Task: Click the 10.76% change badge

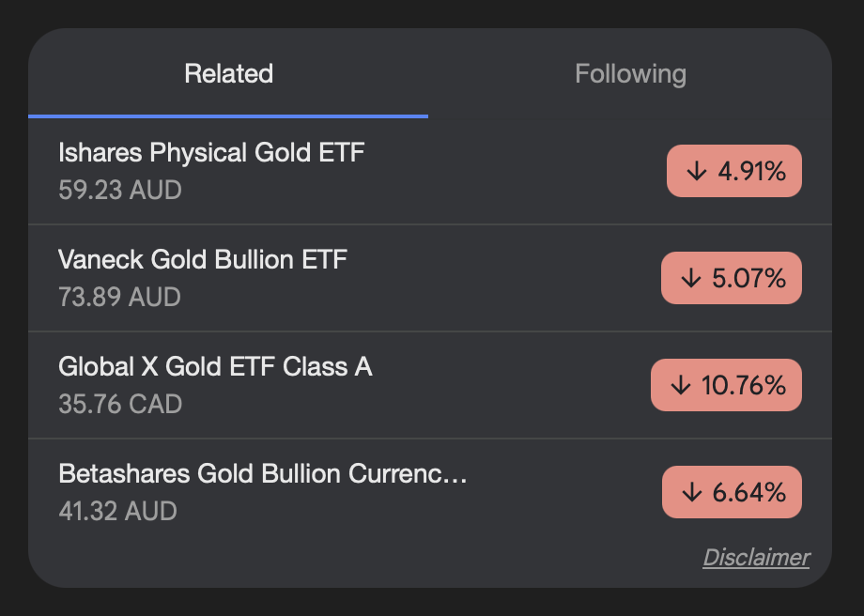Action: (726, 386)
